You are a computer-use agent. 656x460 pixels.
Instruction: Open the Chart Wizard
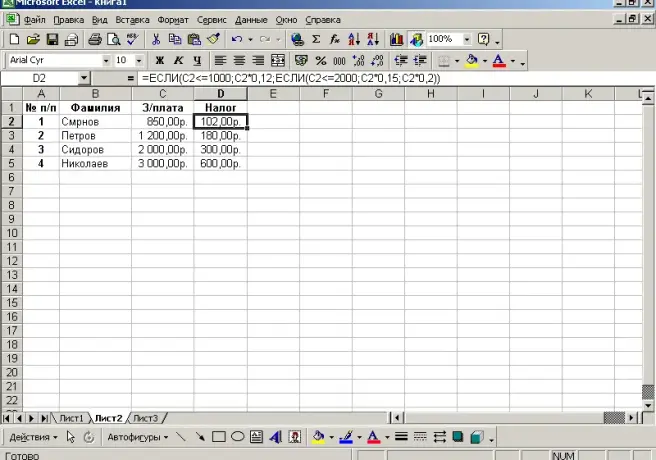point(396,39)
